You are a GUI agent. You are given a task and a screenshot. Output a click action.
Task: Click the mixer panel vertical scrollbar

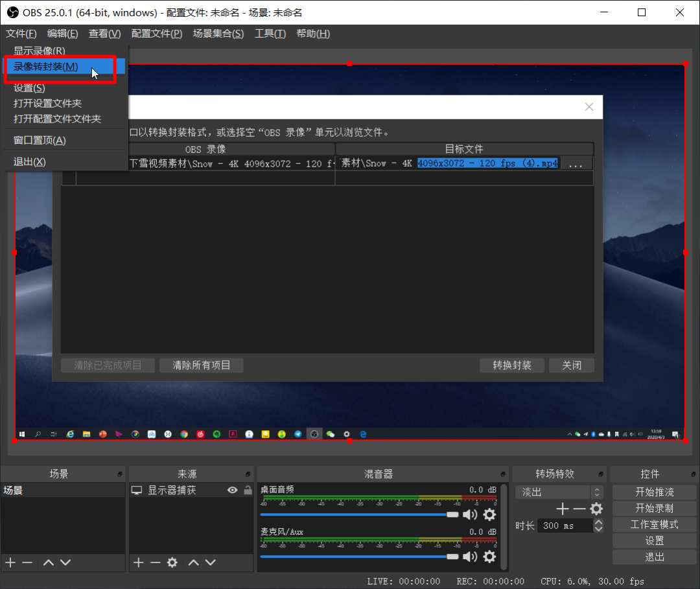504,527
